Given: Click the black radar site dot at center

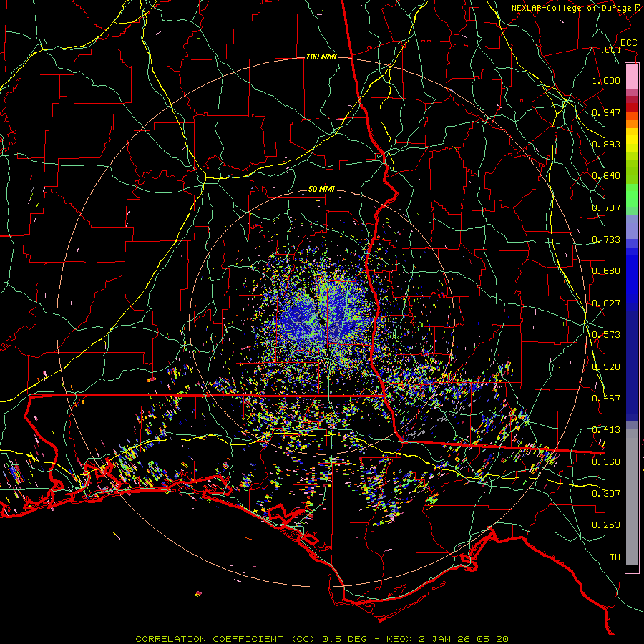Looking at the screenshot, I should pos(321,322).
